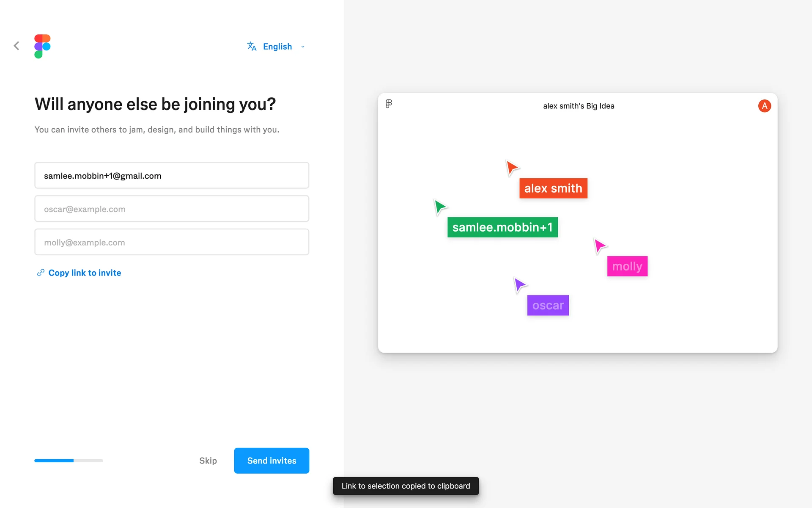Click the orange alex smith cursor arrow
812x508 pixels.
coord(512,168)
